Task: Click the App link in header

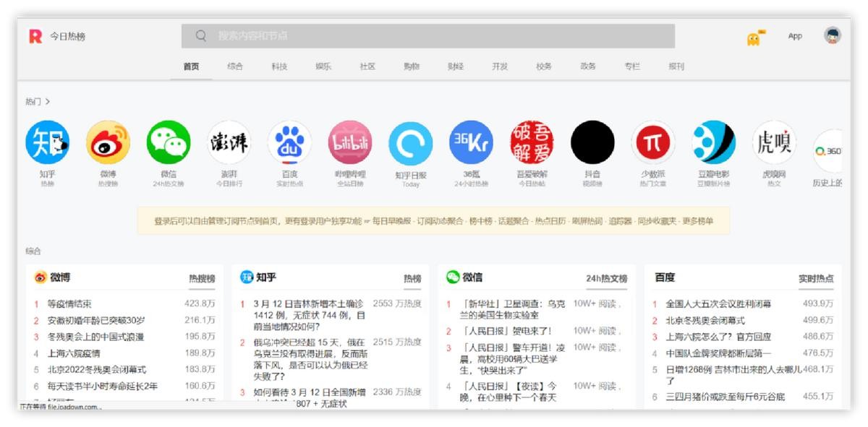Action: (795, 36)
